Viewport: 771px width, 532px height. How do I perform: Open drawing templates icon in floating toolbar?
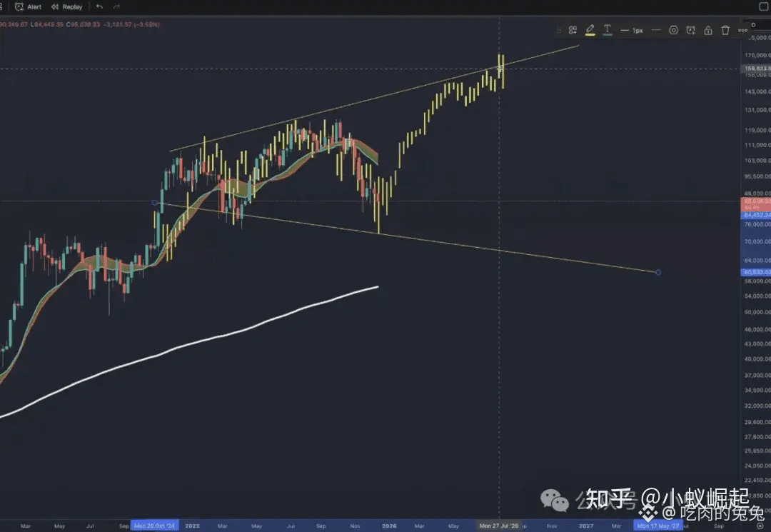(573, 31)
